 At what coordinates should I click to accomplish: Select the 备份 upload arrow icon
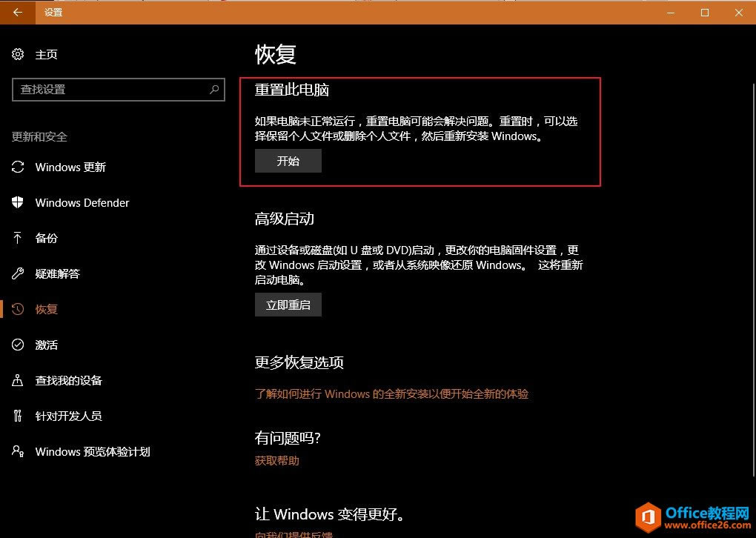coord(18,238)
